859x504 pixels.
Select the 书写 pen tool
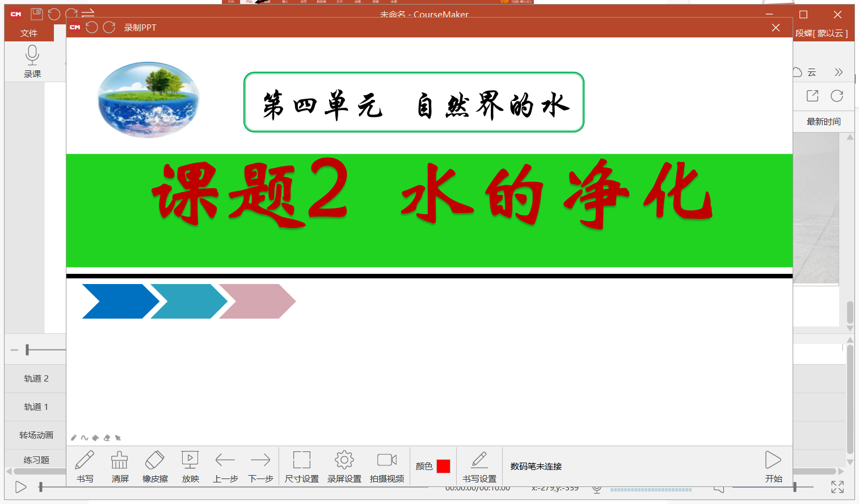click(x=85, y=467)
